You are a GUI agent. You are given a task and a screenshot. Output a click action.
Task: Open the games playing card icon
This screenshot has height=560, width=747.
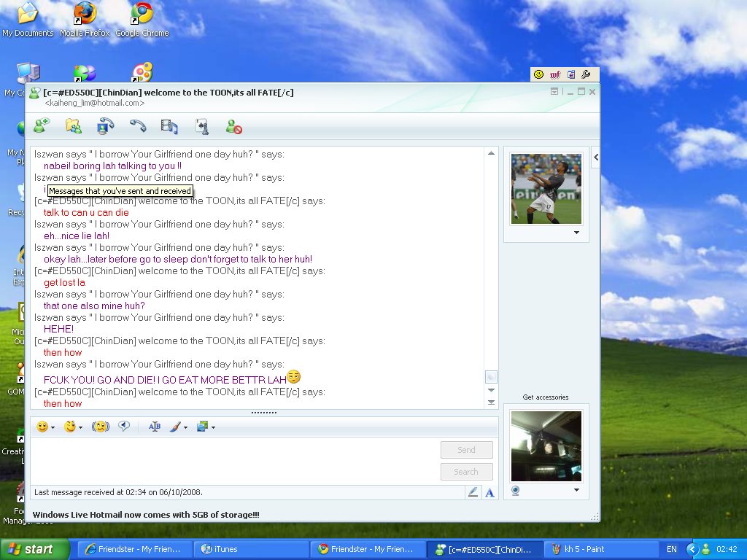click(x=203, y=126)
